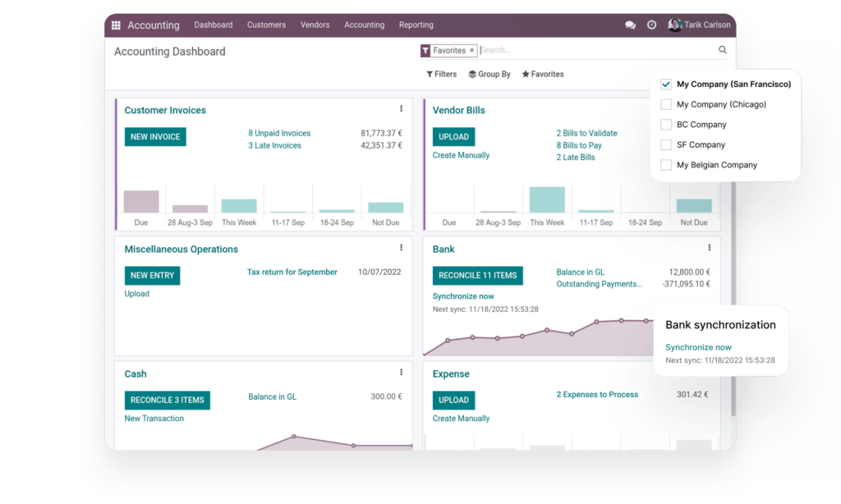Enable My Company (Chicago) checkbox
The height and width of the screenshot is (504, 841).
pyautogui.click(x=666, y=104)
